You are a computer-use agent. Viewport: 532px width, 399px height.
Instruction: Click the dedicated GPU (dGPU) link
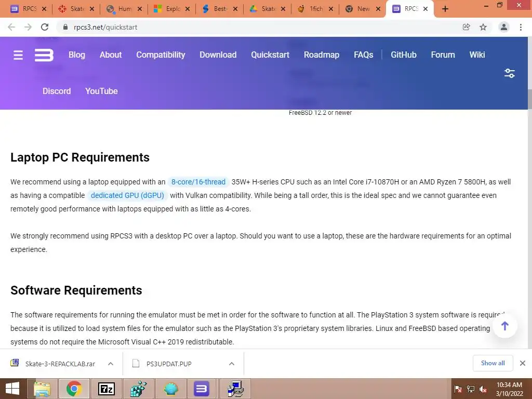[x=127, y=195]
